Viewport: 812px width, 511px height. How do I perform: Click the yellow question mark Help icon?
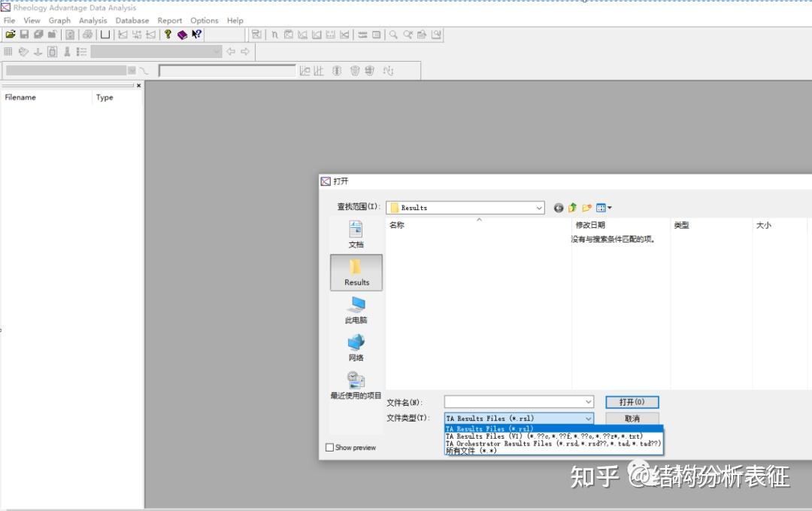click(x=166, y=34)
